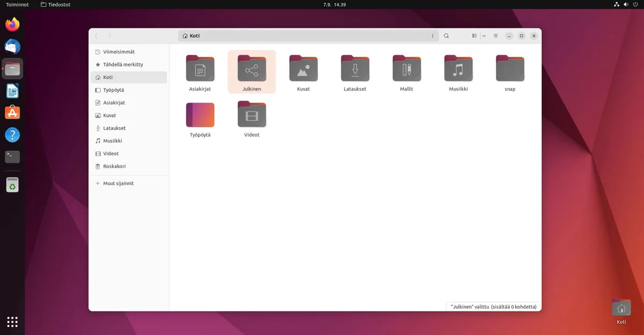Screen dimensions: 644x335
Task: Open Trash from the dock
Action: pyautogui.click(x=12, y=185)
